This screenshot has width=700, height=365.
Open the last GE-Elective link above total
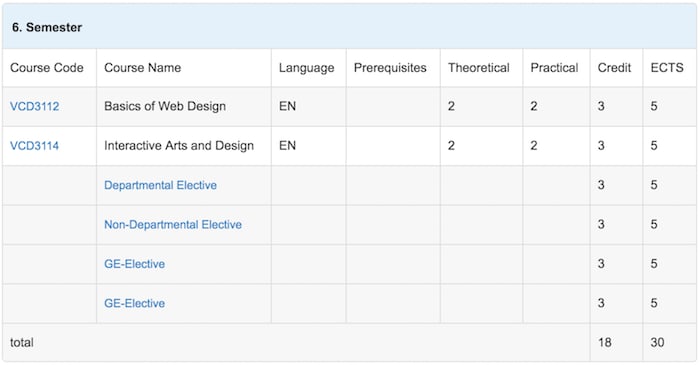click(134, 303)
